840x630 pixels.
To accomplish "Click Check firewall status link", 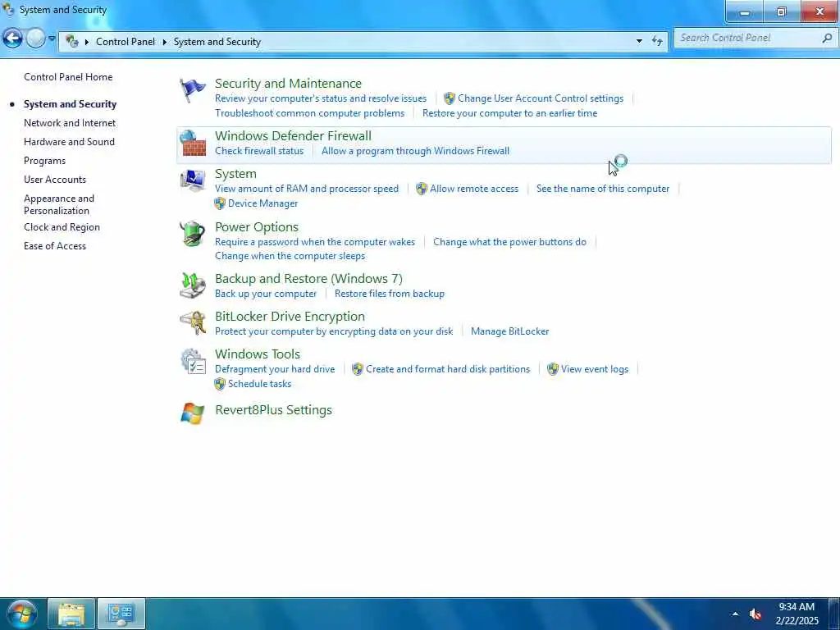I will coord(259,151).
